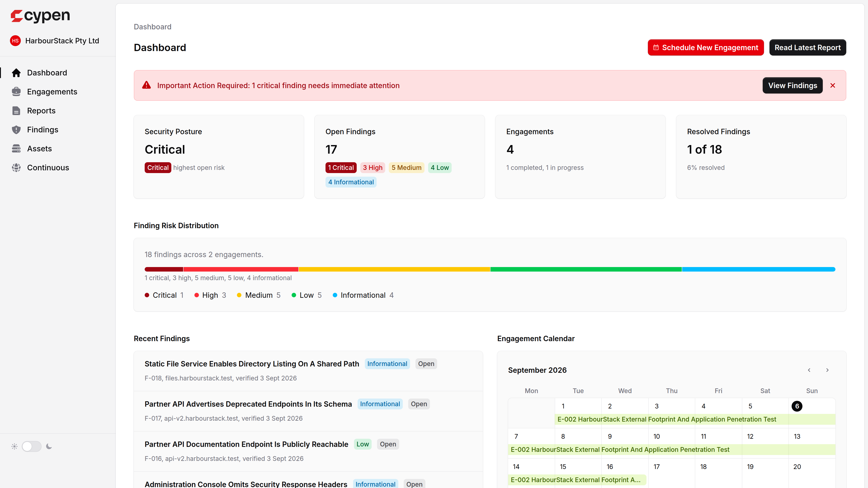Click the yellow medium-risk bar segment
The width and height of the screenshot is (868, 488).
(x=394, y=269)
